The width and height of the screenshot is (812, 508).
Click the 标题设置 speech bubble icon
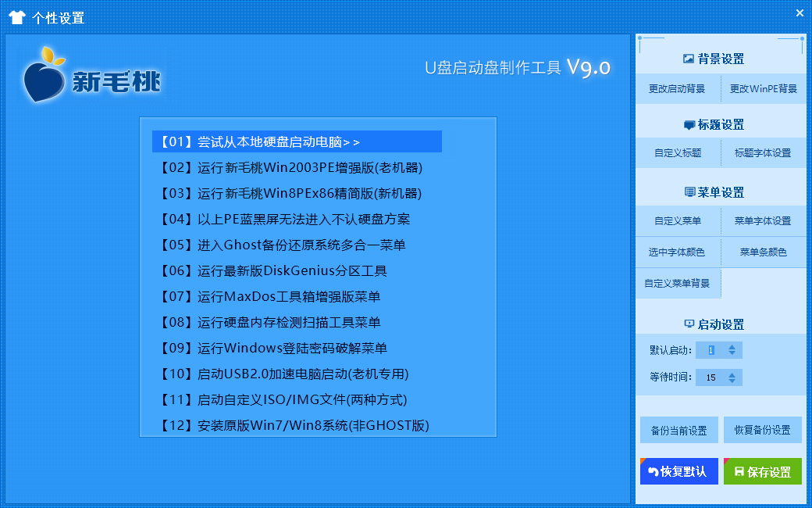[689, 125]
